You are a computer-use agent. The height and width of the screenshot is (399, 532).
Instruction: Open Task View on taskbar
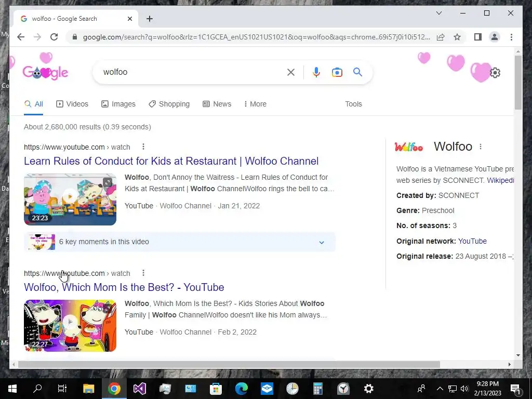pyautogui.click(x=62, y=389)
